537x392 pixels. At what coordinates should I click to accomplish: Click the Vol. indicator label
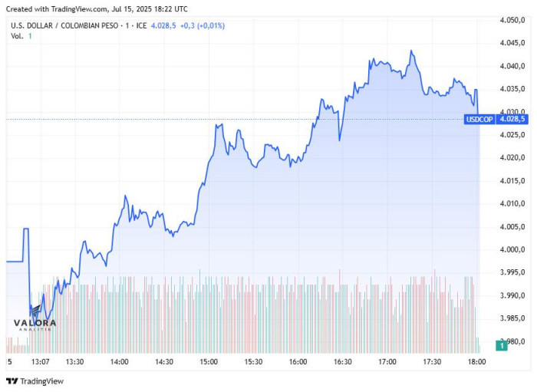tap(17, 37)
